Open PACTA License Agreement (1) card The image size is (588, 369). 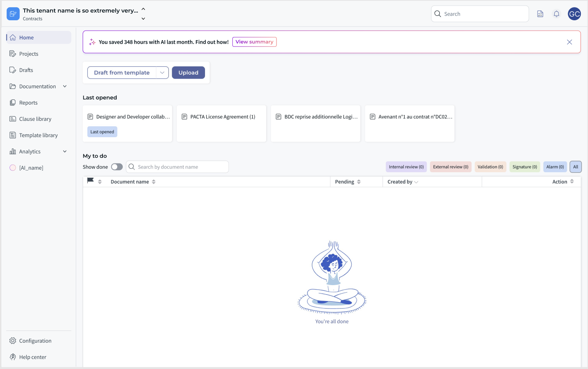coord(221,124)
